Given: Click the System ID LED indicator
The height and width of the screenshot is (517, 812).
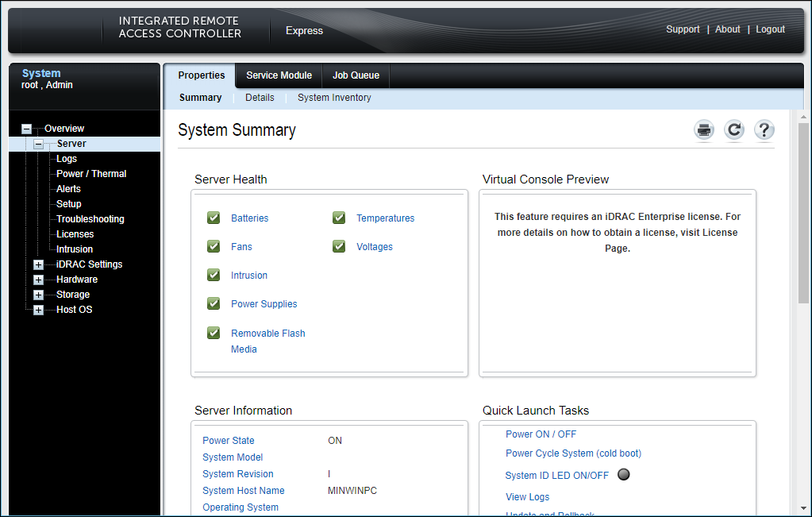Looking at the screenshot, I should click(x=624, y=474).
